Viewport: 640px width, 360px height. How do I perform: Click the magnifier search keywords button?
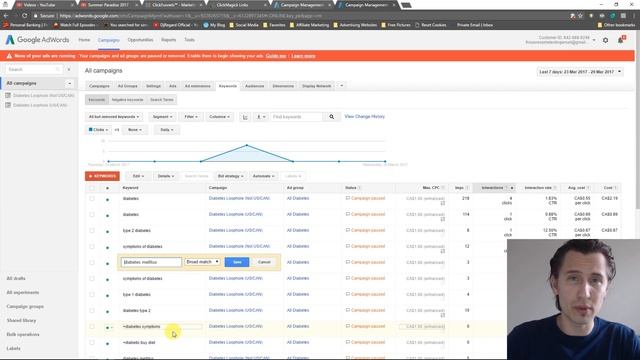332,117
